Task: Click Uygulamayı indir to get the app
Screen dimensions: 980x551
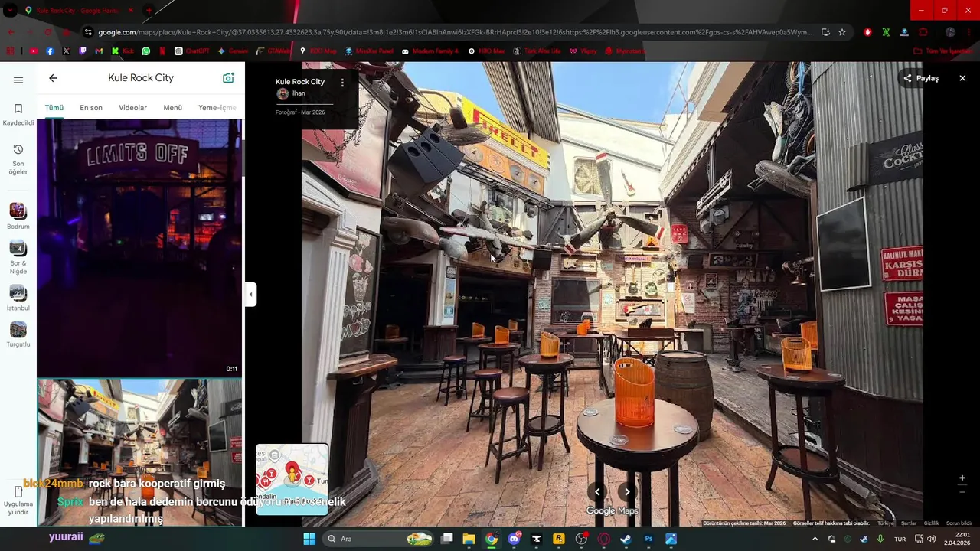Action: point(18,501)
